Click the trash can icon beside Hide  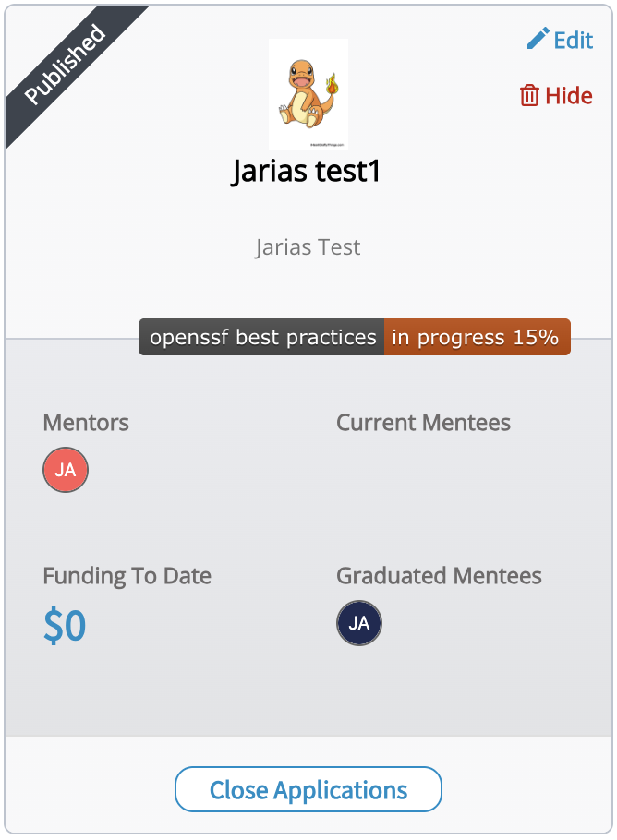coord(528,95)
